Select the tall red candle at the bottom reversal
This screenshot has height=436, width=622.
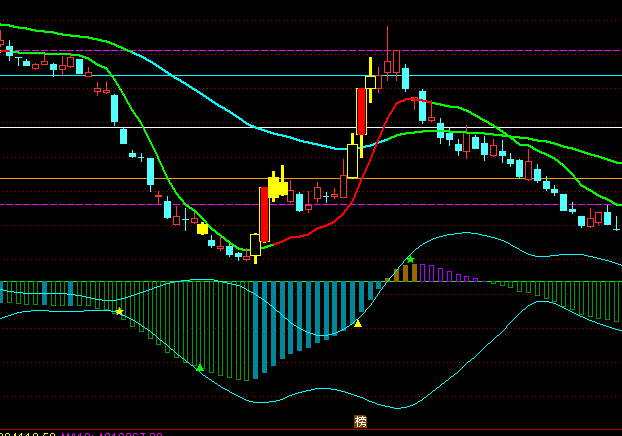coord(264,214)
